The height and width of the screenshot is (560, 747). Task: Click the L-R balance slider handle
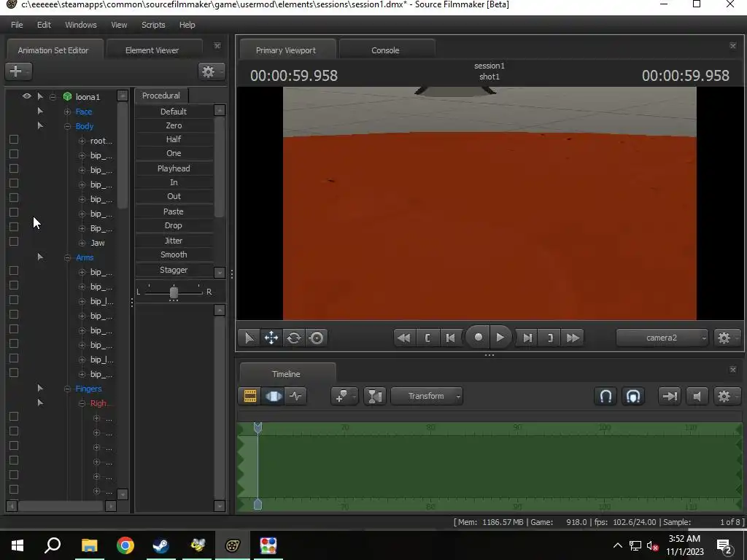(x=174, y=292)
